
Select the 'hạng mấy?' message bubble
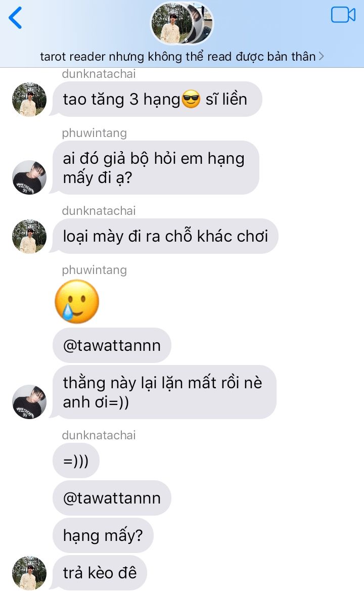coord(103,536)
